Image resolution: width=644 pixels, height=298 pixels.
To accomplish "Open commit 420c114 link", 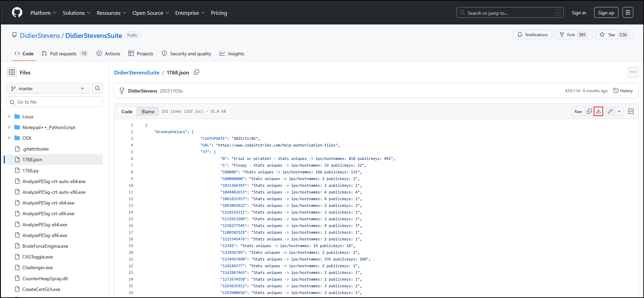I will click(572, 91).
